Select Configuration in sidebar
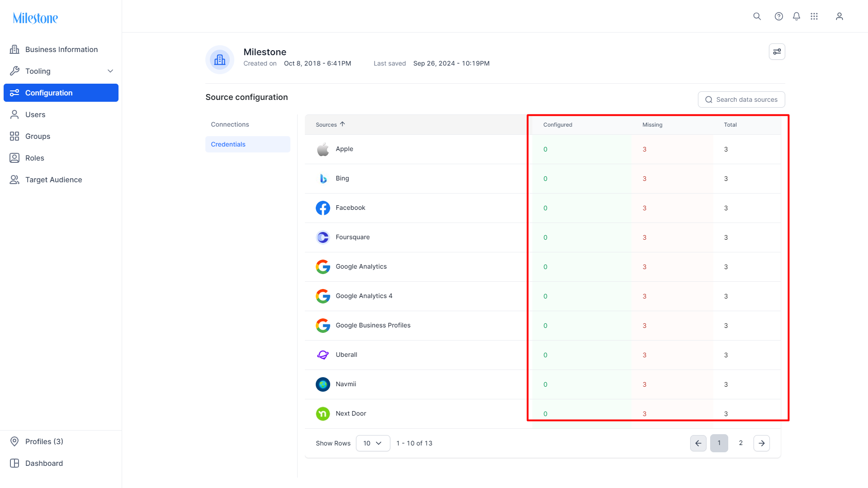868x488 pixels. point(61,93)
